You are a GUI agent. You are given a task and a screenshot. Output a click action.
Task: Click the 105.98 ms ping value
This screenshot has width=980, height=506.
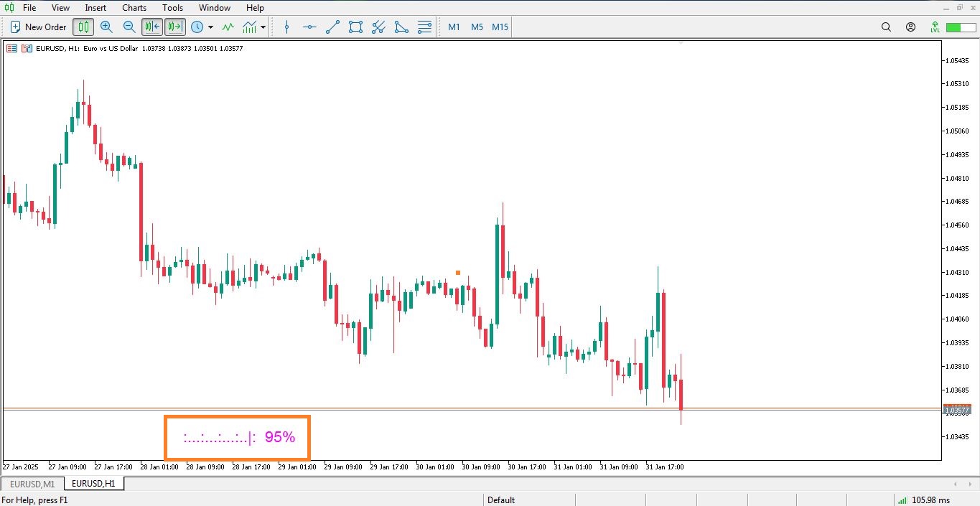pyautogui.click(x=931, y=500)
